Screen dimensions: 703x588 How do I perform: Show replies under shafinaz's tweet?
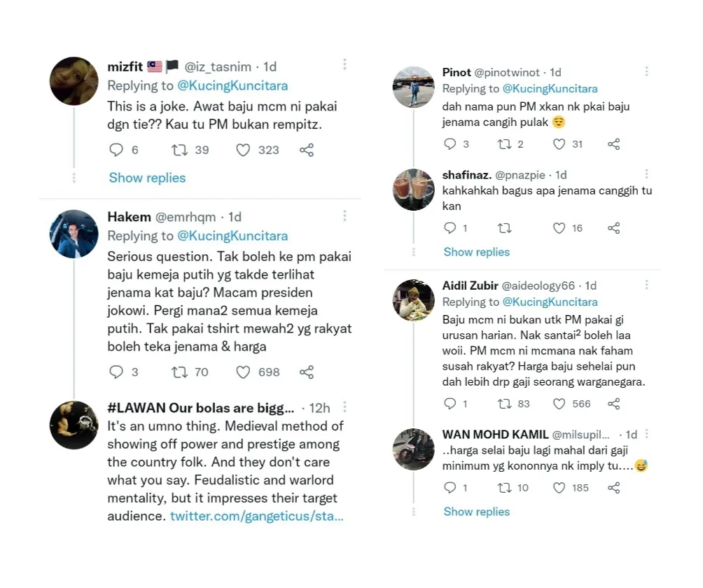click(476, 252)
